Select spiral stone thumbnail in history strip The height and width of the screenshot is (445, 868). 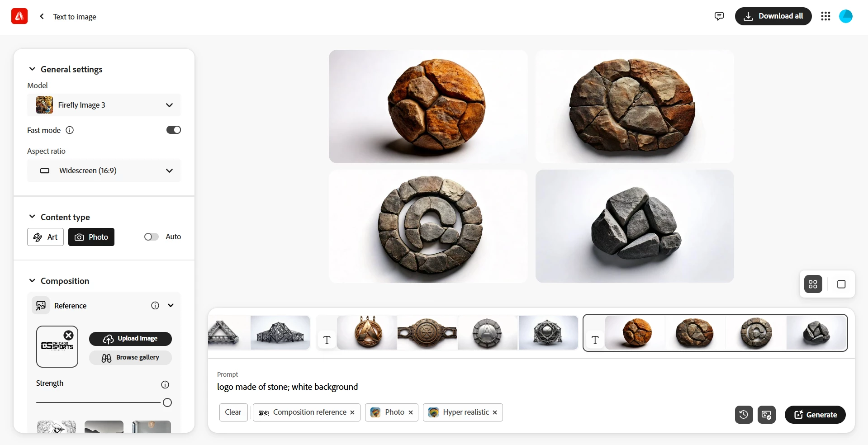coord(756,333)
